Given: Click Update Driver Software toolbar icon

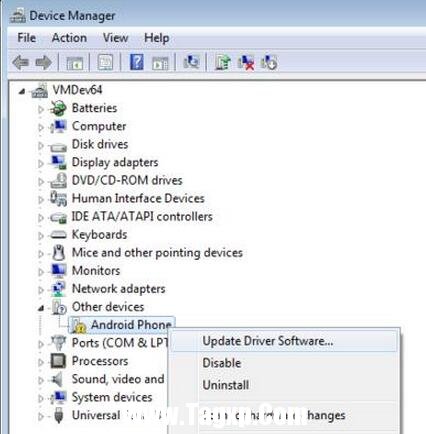Looking at the screenshot, I should tap(223, 62).
